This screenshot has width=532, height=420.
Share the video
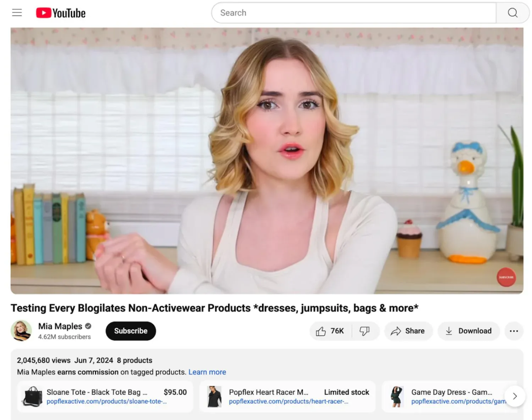(x=408, y=331)
